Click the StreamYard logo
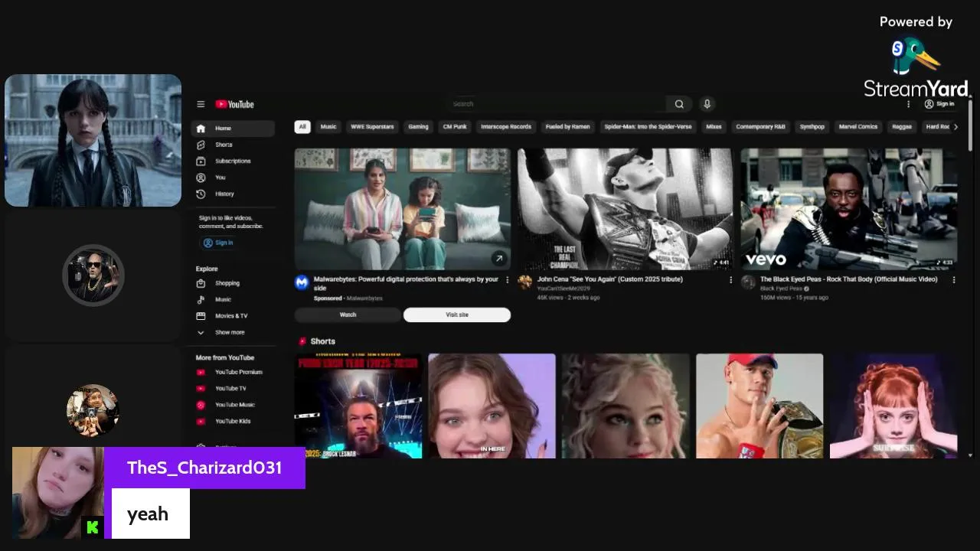Screen dimensions: 980x551 coord(916,67)
